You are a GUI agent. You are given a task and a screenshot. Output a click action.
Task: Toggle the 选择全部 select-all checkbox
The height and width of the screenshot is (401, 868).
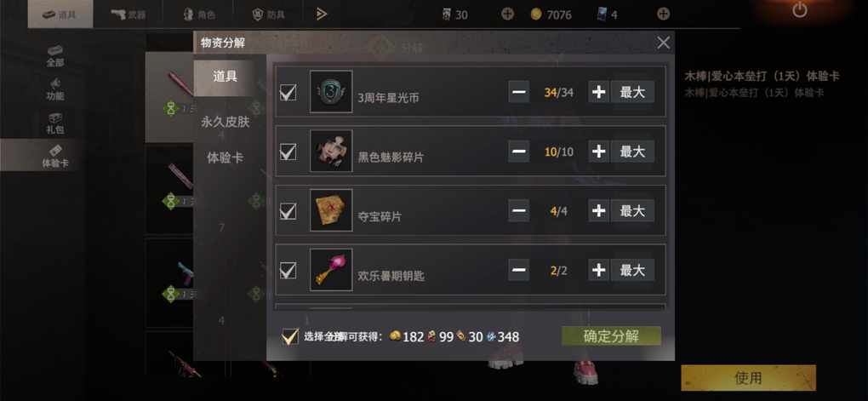(x=289, y=336)
